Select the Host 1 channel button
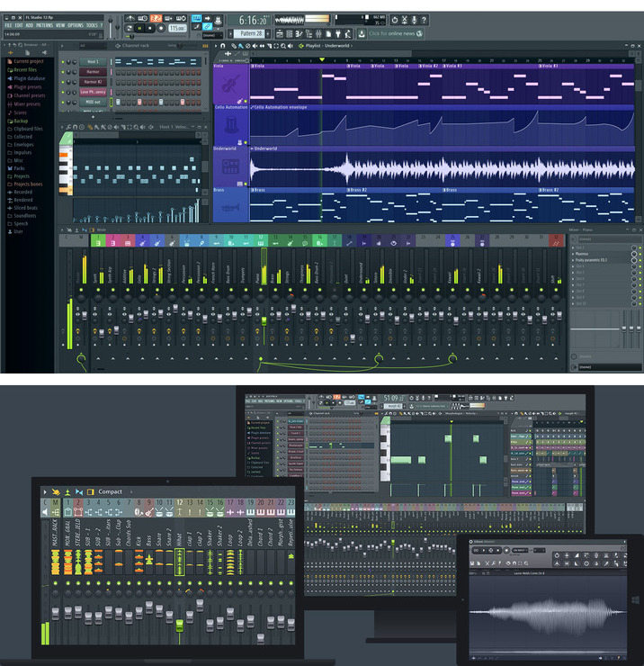 pyautogui.click(x=93, y=61)
